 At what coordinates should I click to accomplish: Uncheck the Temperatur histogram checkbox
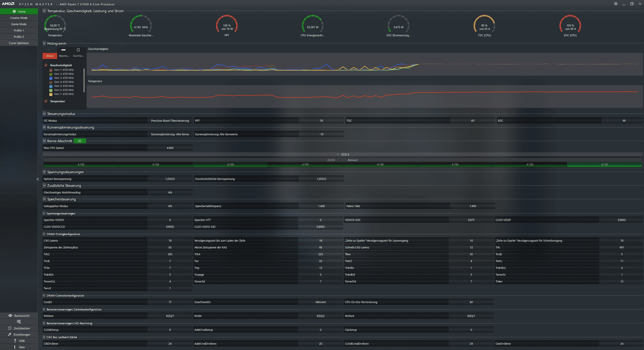(46, 101)
